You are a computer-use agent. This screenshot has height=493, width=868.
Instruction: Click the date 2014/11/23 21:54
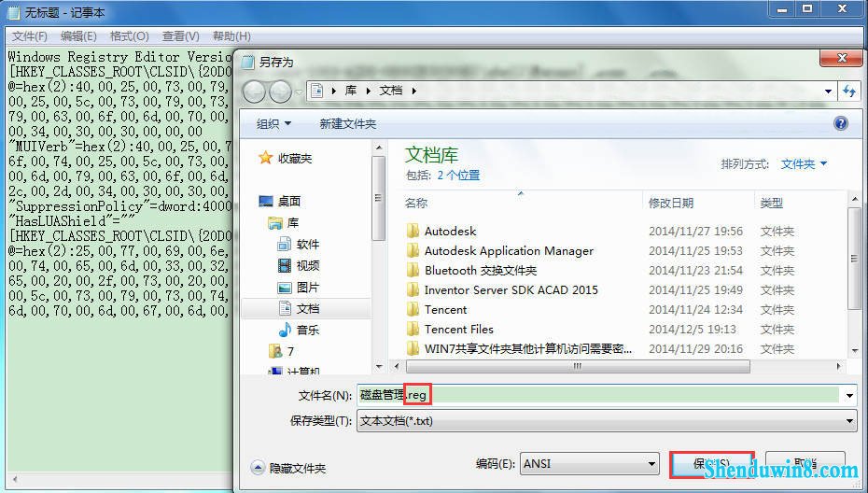click(x=696, y=271)
